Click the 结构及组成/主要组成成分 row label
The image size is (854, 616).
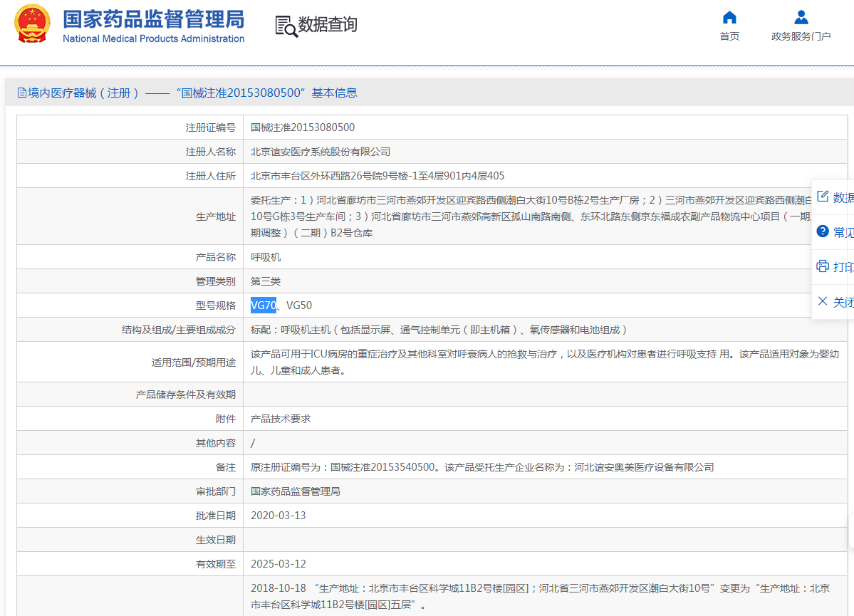179,330
